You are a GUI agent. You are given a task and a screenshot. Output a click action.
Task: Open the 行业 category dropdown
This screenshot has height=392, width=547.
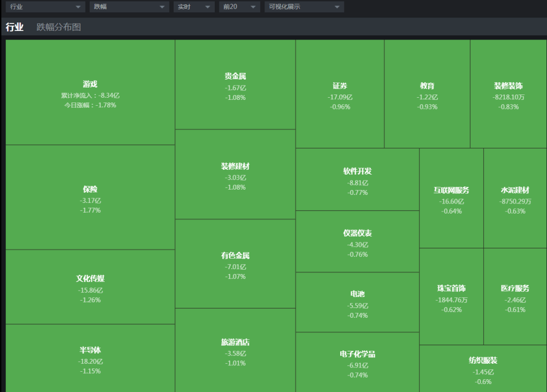[45, 6]
